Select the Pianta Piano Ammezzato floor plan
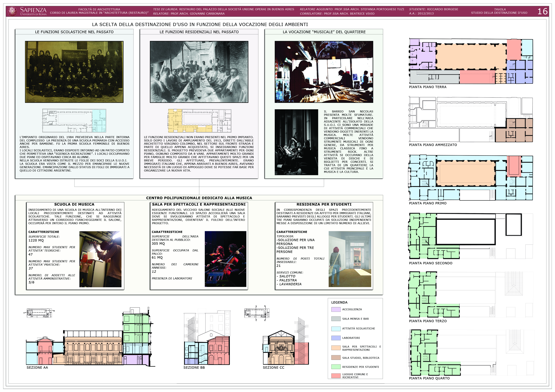 pos(471,119)
